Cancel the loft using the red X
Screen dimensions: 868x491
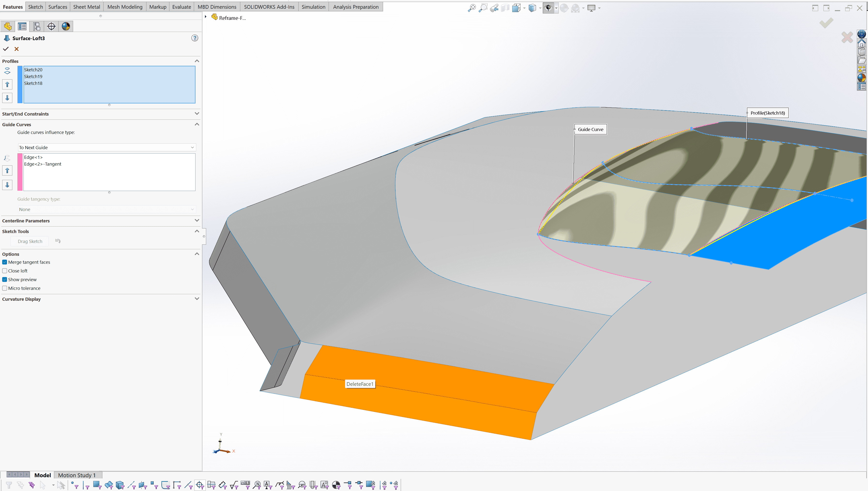click(x=16, y=49)
